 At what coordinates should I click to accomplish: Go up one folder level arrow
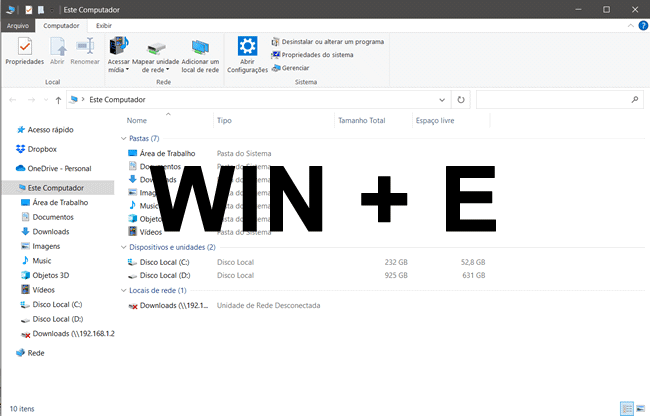[x=59, y=100]
